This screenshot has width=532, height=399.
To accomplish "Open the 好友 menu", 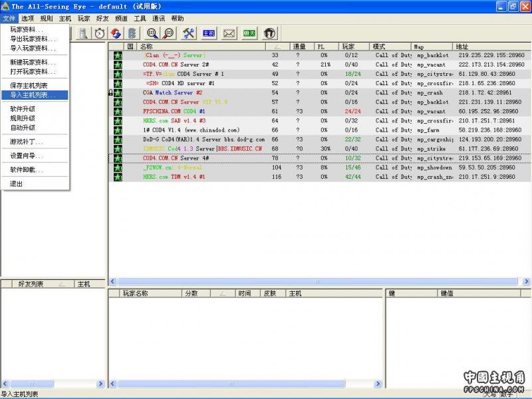I will 102,19.
